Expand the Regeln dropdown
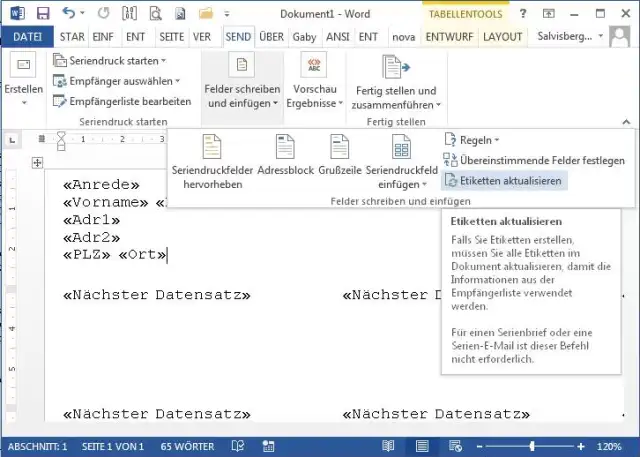This screenshot has width=640, height=457. 479,140
